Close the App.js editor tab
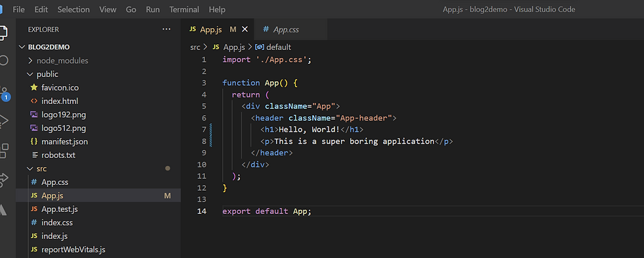This screenshot has width=644, height=258. click(x=244, y=29)
